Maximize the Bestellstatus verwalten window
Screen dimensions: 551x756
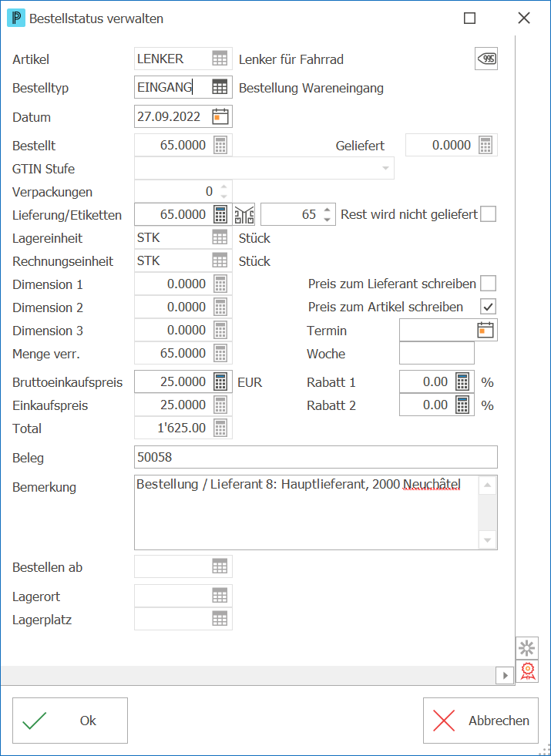tap(469, 18)
